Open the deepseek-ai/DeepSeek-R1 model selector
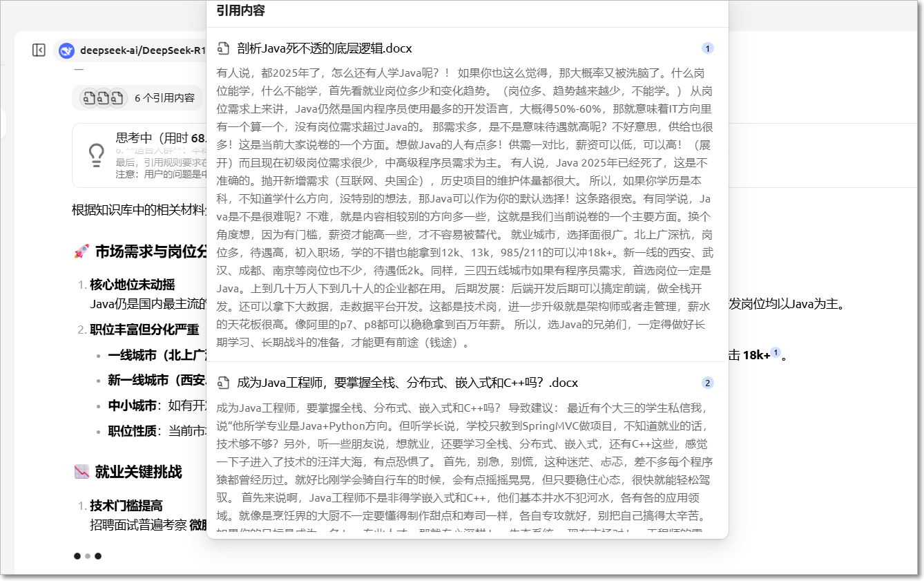The height and width of the screenshot is (581, 924). (133, 50)
